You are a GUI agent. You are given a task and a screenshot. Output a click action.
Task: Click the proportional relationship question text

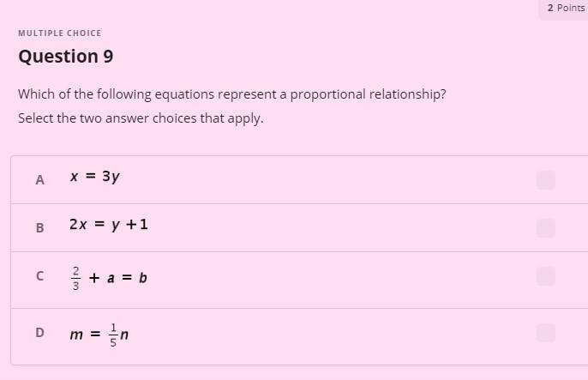(232, 94)
